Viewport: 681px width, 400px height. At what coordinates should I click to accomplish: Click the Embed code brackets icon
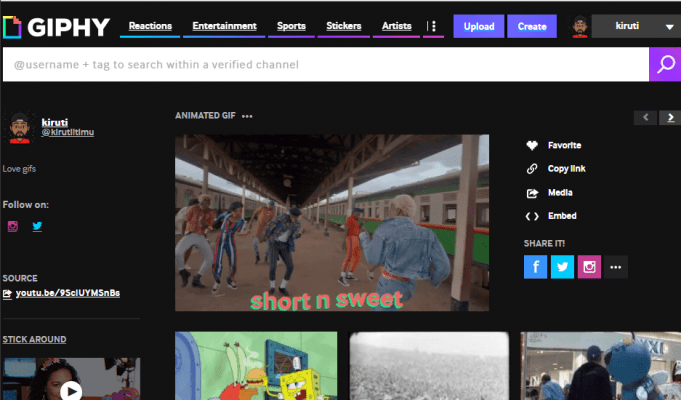pos(532,216)
